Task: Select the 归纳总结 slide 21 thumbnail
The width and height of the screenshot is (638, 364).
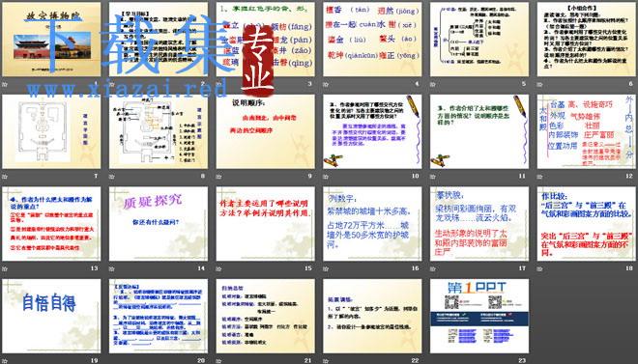Action: click(265, 316)
